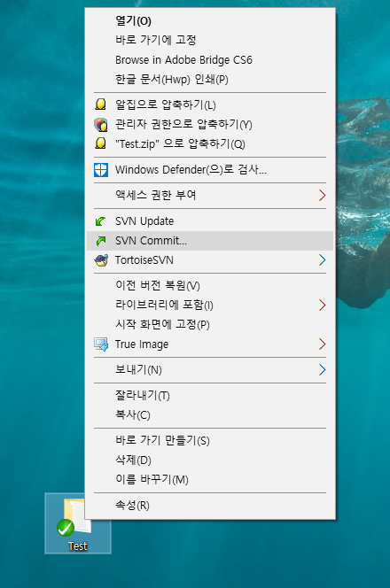Click the TortoiseSVN turtle icon
390x588 pixels.
tap(101, 259)
